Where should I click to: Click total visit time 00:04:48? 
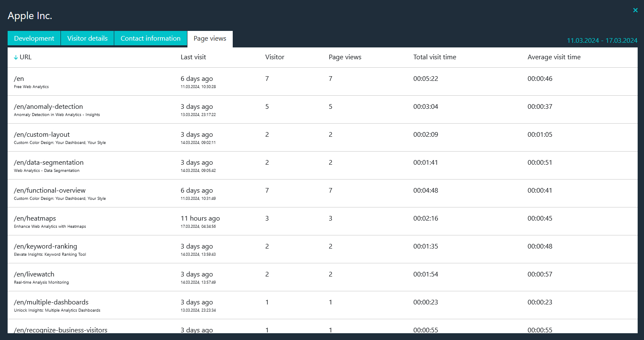coord(426,191)
